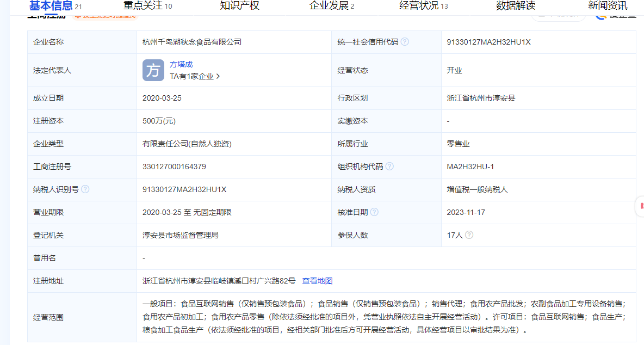
Task: Click the insured count 17人
Action: click(x=455, y=235)
